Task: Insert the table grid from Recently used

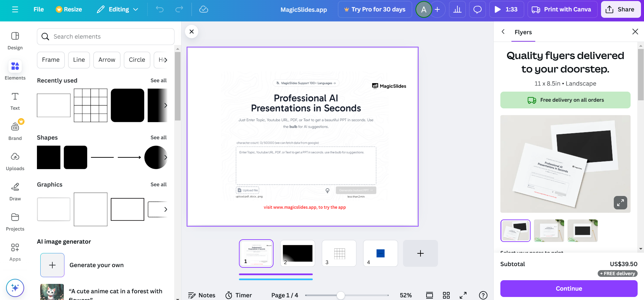Action: [91, 105]
